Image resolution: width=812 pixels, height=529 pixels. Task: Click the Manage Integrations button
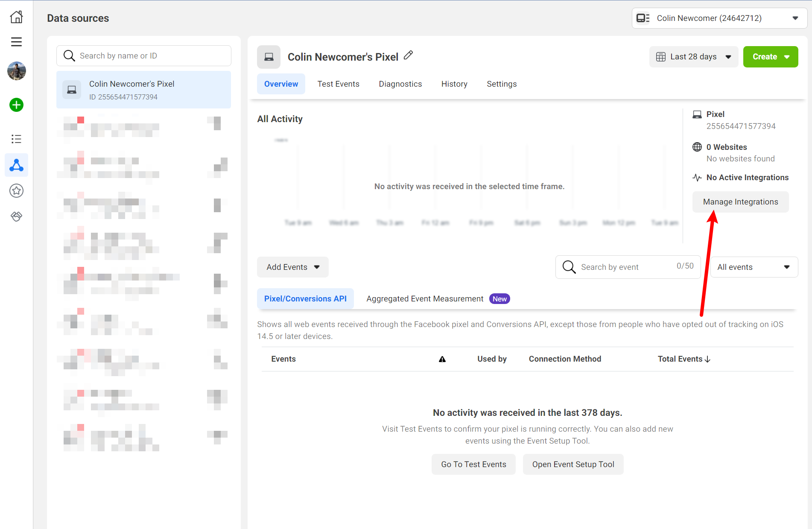[x=740, y=202]
